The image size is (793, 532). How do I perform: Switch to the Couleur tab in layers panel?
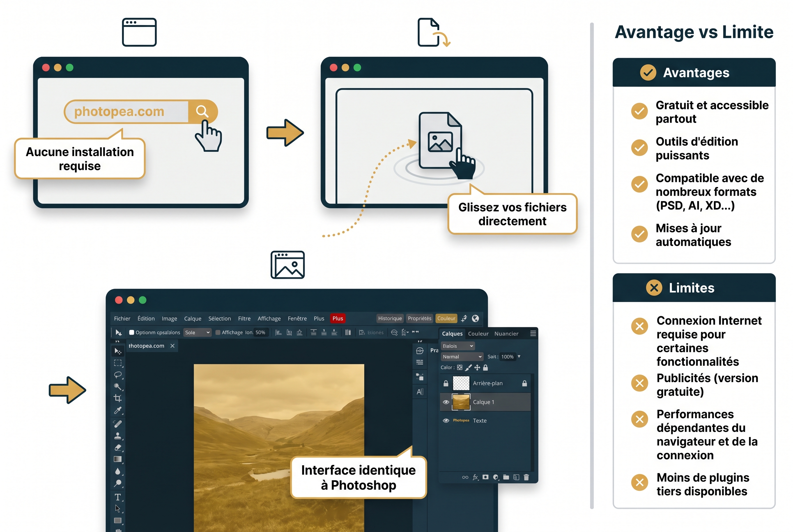478,333
